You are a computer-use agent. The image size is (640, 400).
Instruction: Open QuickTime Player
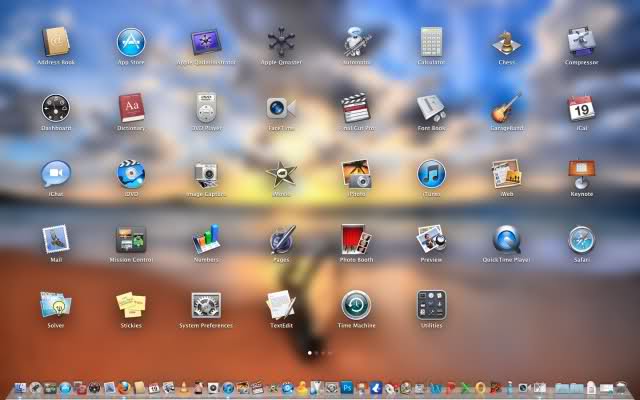507,239
